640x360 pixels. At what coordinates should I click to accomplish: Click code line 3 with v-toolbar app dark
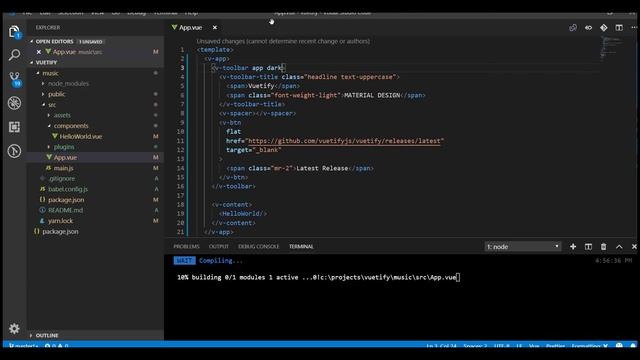click(248, 68)
